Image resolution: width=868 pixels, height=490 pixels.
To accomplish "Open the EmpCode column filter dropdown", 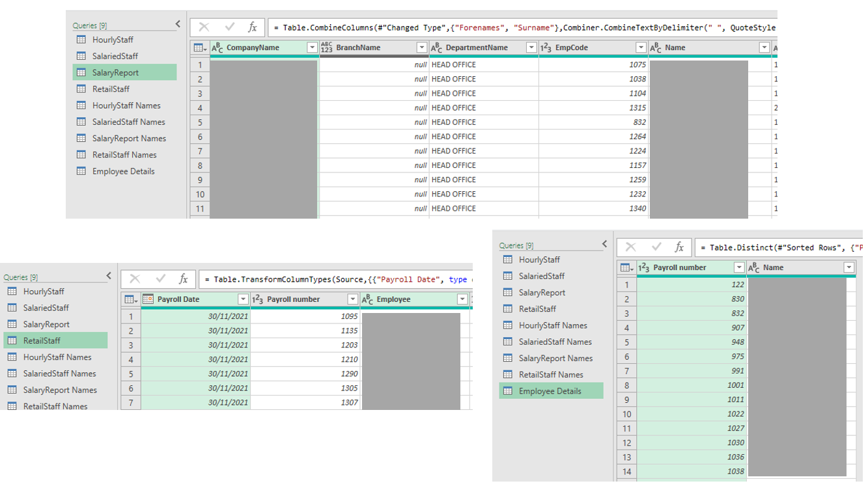I will coord(641,48).
